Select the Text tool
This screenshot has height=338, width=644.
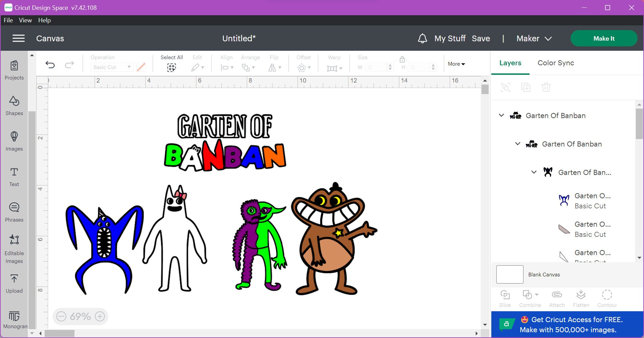[14, 177]
